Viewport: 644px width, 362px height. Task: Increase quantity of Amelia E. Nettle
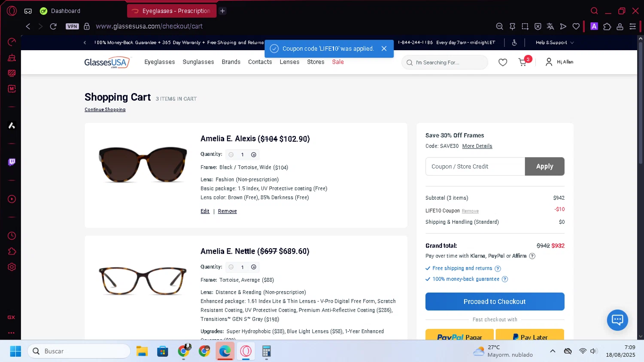pos(254,267)
